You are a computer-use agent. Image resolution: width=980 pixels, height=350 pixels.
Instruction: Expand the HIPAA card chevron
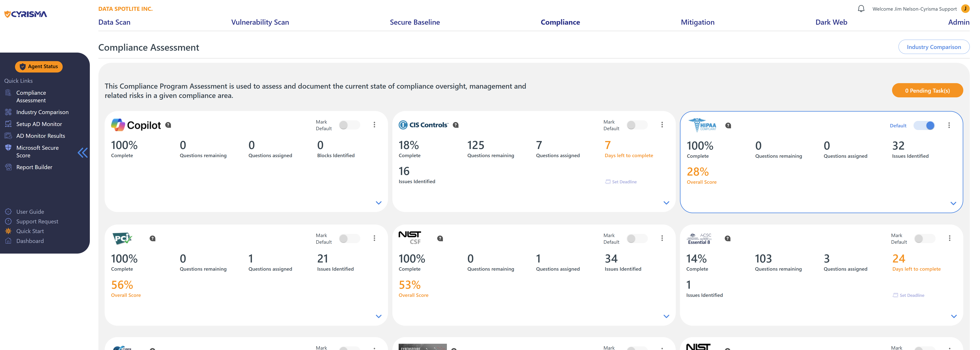coord(953,203)
